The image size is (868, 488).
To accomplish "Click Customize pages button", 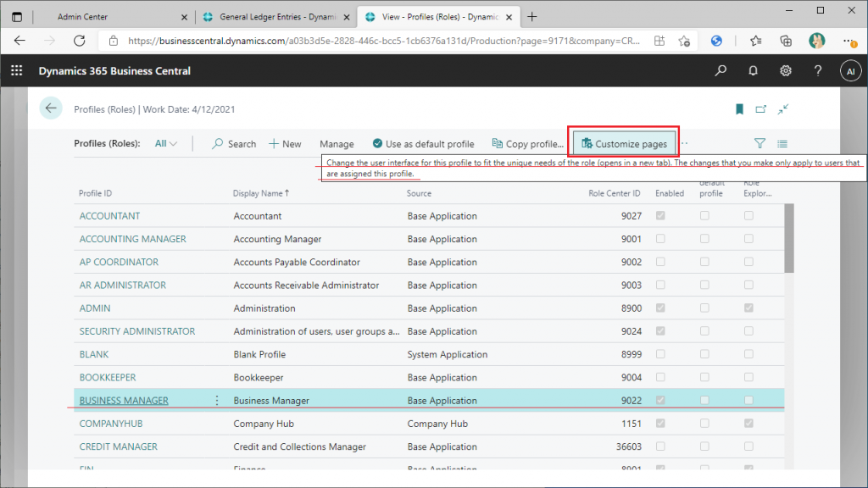I will click(624, 144).
